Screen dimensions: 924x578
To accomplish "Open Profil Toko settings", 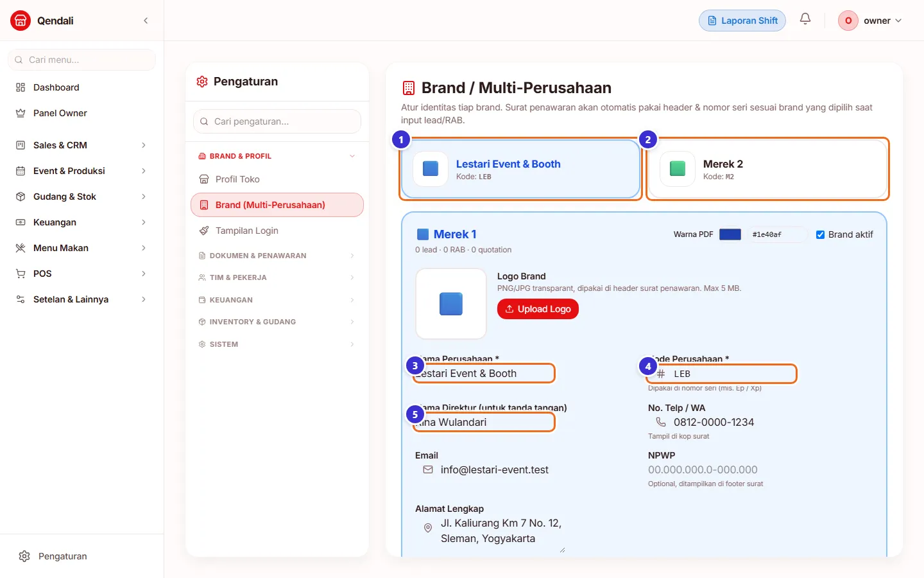I will click(x=277, y=179).
